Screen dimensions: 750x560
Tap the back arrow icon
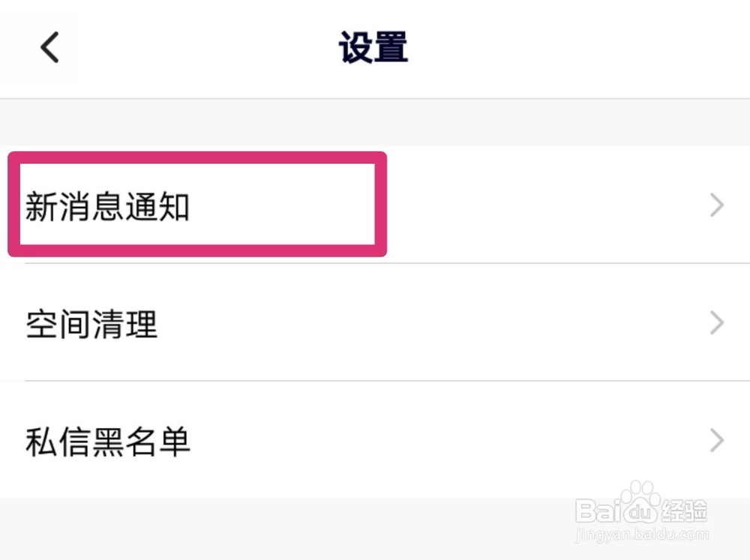tap(49, 47)
